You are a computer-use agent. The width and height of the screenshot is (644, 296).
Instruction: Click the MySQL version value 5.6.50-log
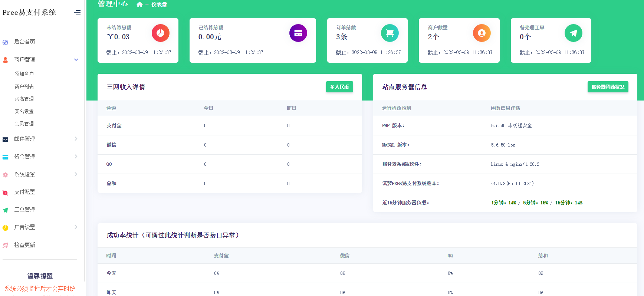click(x=503, y=145)
